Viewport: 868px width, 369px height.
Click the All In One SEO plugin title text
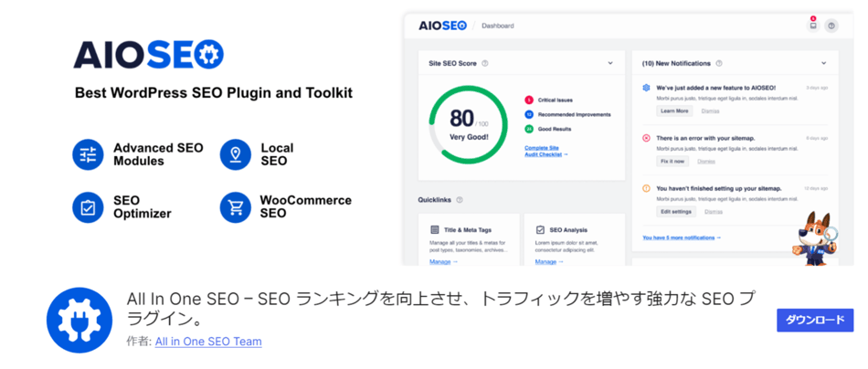point(440,310)
